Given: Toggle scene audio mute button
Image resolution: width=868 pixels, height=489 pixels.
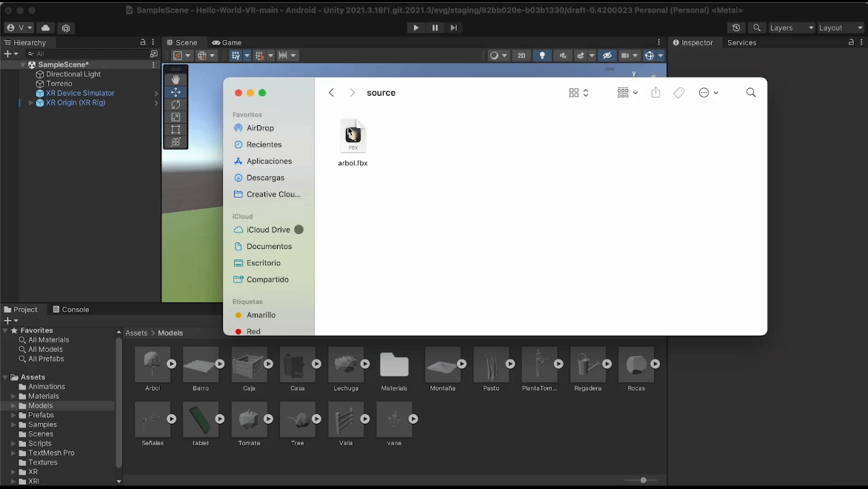Looking at the screenshot, I should [x=564, y=56].
